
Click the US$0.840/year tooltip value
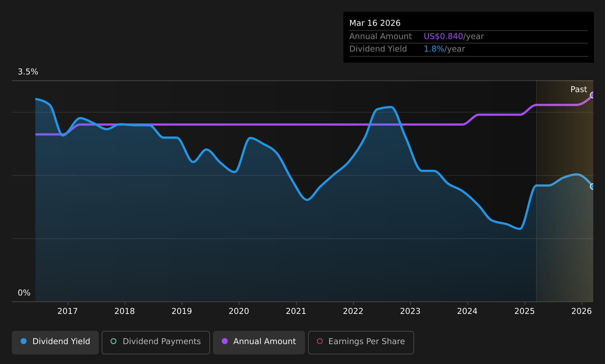(x=454, y=36)
